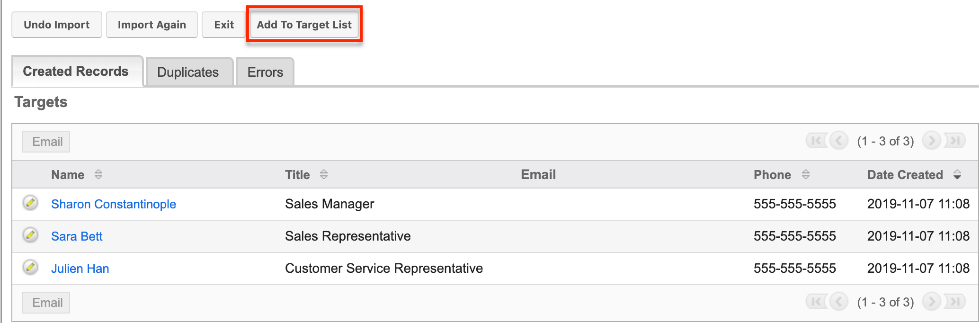Sort table by Title column

pyautogui.click(x=297, y=175)
